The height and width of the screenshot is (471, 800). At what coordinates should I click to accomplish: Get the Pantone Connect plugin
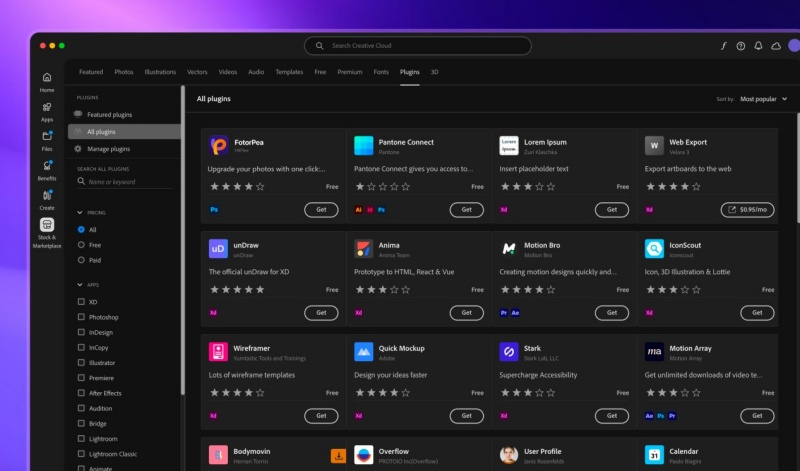click(x=467, y=210)
